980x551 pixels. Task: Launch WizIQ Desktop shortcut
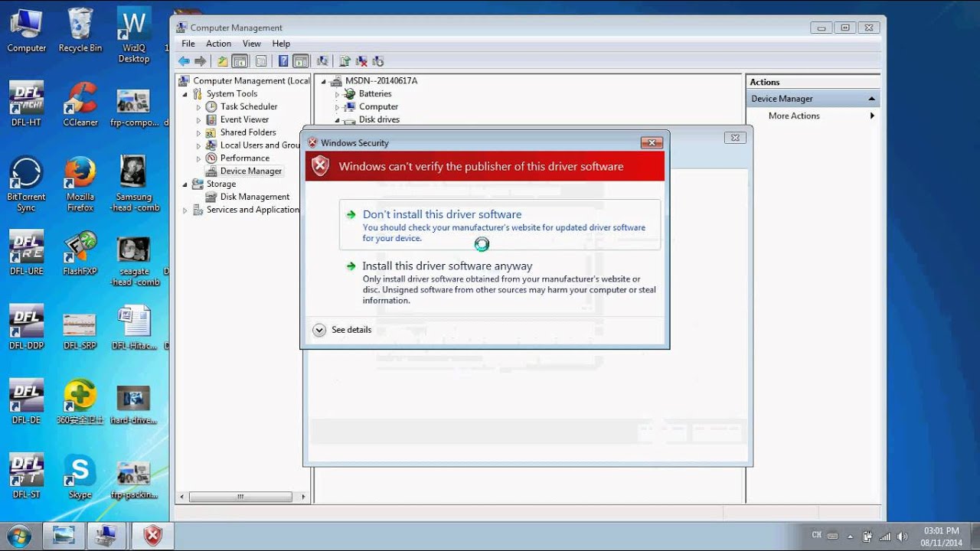click(134, 36)
